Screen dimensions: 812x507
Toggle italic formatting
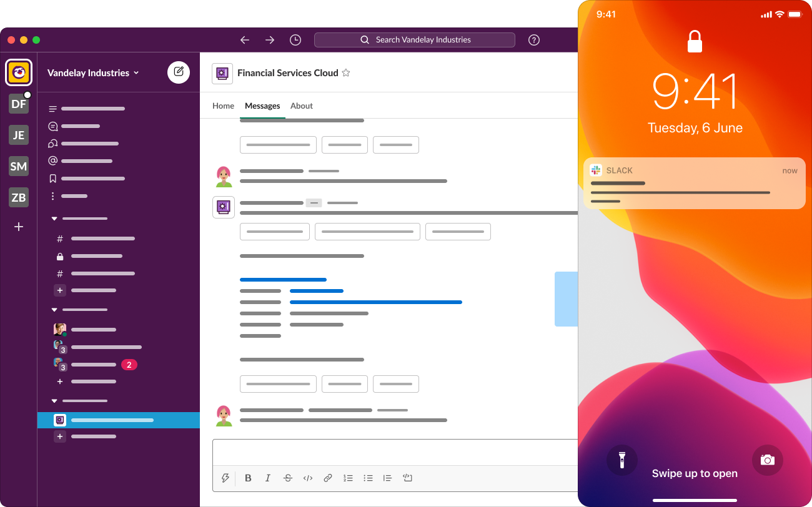(x=268, y=478)
